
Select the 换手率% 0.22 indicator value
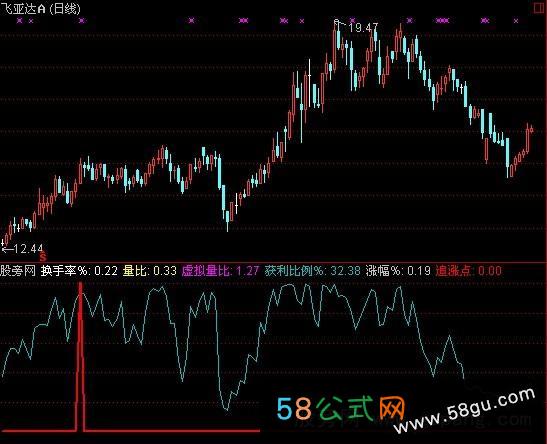(79, 271)
